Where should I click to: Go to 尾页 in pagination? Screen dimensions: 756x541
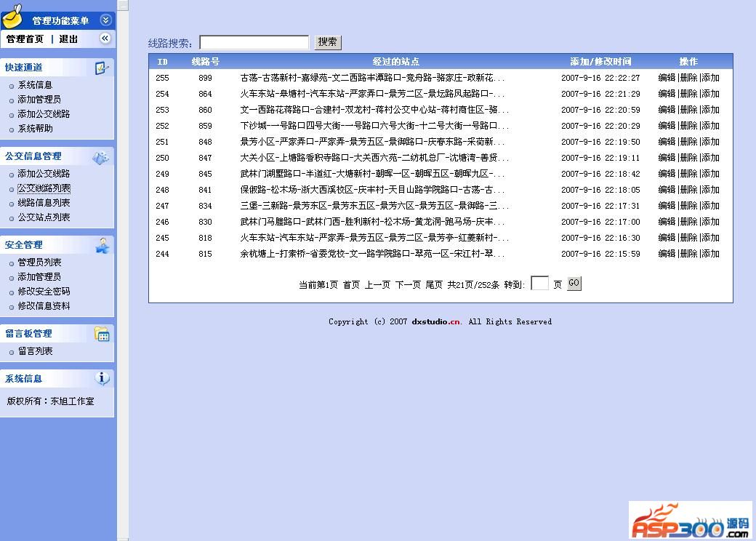(434, 285)
